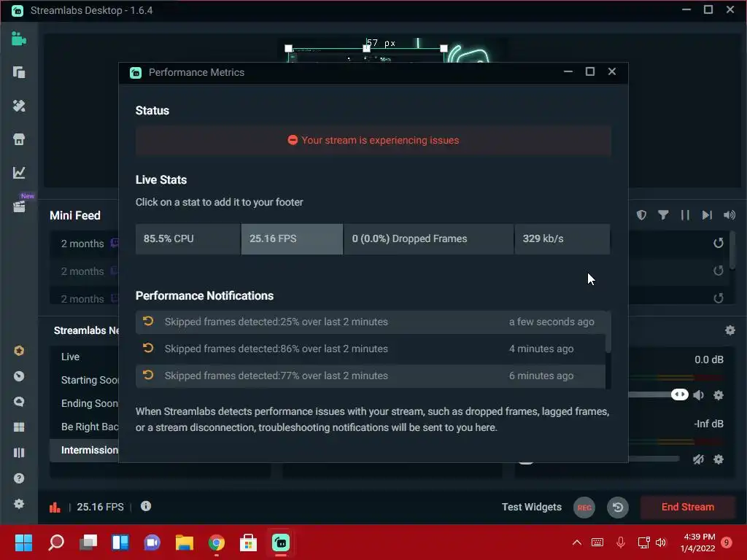
Task: Open the Help question mark icon in sidebar
Action: (x=18, y=478)
